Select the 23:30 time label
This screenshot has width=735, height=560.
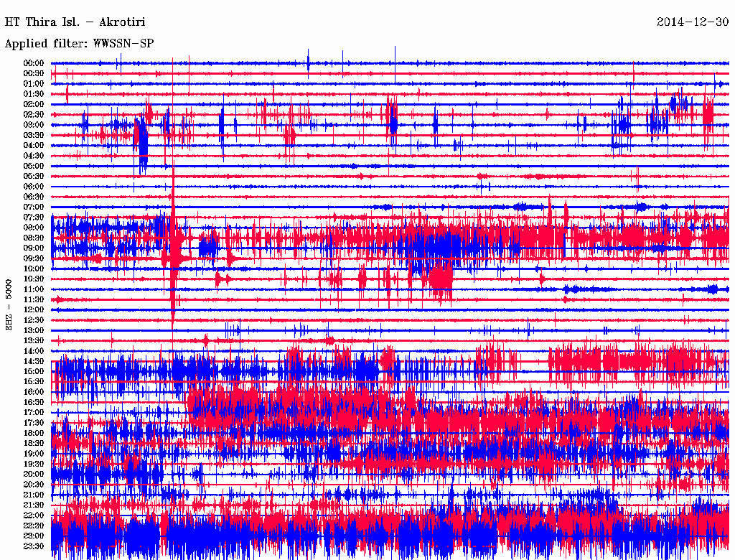coord(34,546)
